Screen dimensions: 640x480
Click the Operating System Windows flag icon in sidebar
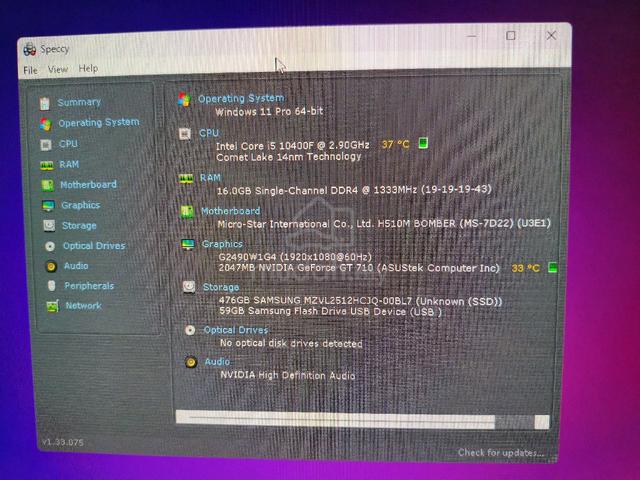click(x=46, y=124)
